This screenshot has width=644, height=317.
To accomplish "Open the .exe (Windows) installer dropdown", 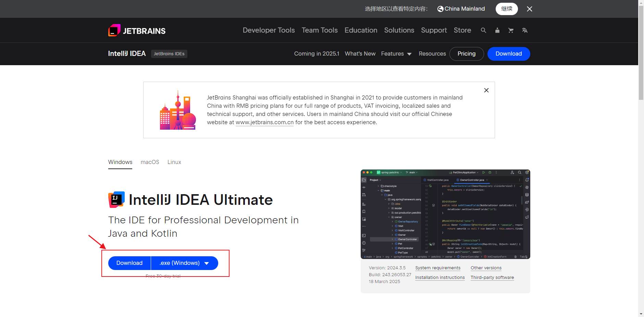I will [x=184, y=263].
